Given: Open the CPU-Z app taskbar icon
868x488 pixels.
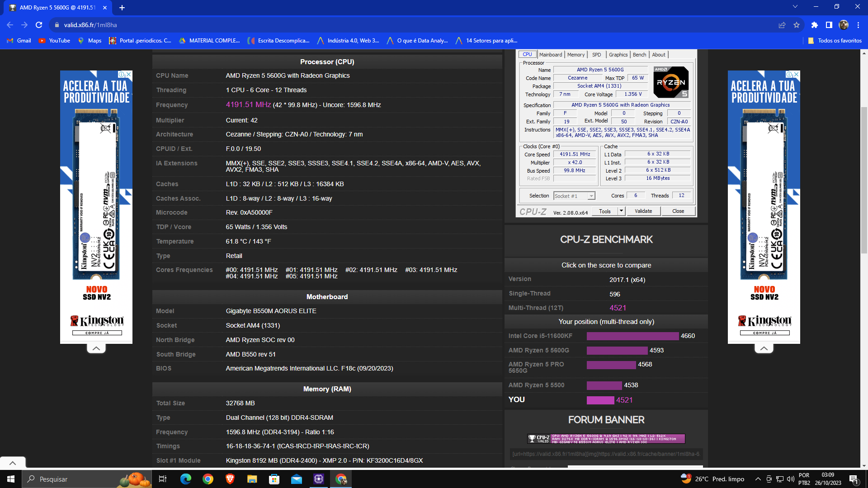Looking at the screenshot, I should (319, 479).
